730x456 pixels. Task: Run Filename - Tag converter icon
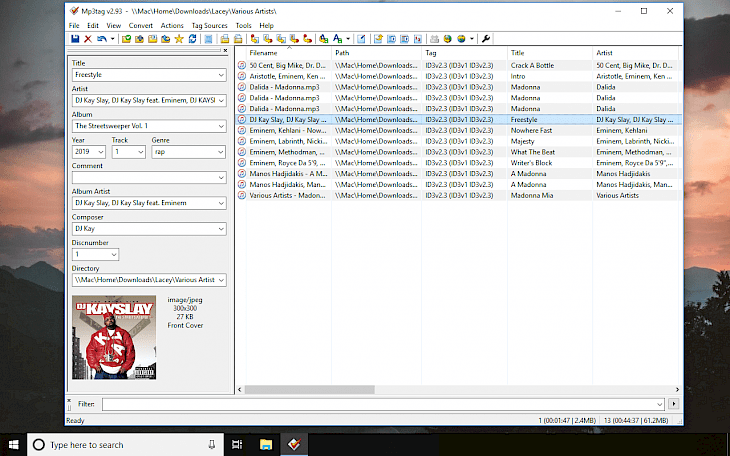pos(268,39)
